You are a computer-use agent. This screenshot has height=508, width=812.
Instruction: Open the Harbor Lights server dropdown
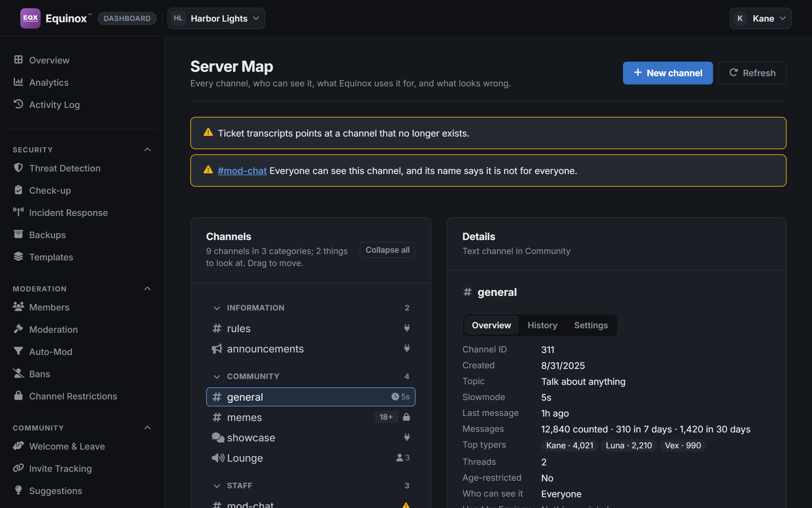(216, 18)
